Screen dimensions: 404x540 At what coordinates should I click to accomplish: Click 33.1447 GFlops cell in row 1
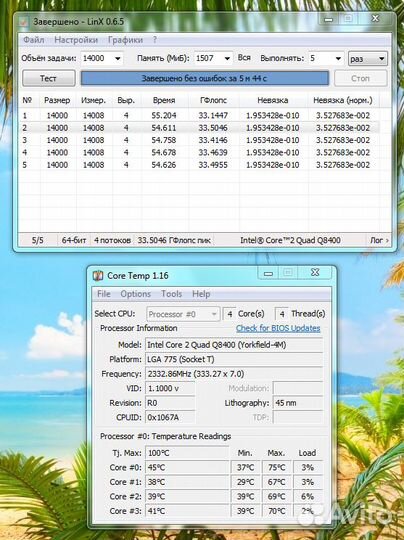coord(213,115)
